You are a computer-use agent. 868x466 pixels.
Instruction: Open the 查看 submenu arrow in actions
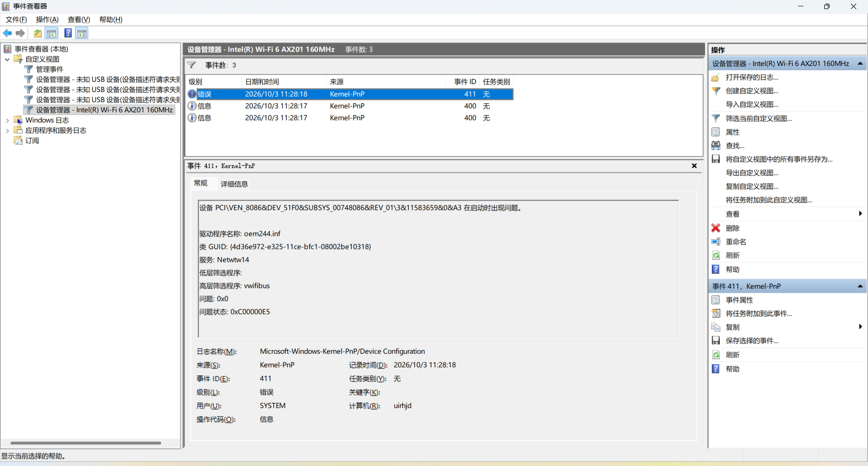pos(860,214)
